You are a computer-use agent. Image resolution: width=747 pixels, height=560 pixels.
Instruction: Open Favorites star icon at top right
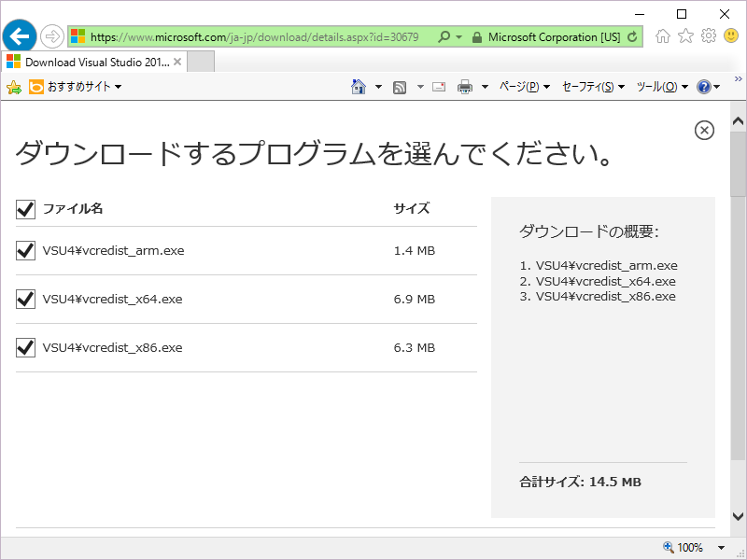coord(685,35)
